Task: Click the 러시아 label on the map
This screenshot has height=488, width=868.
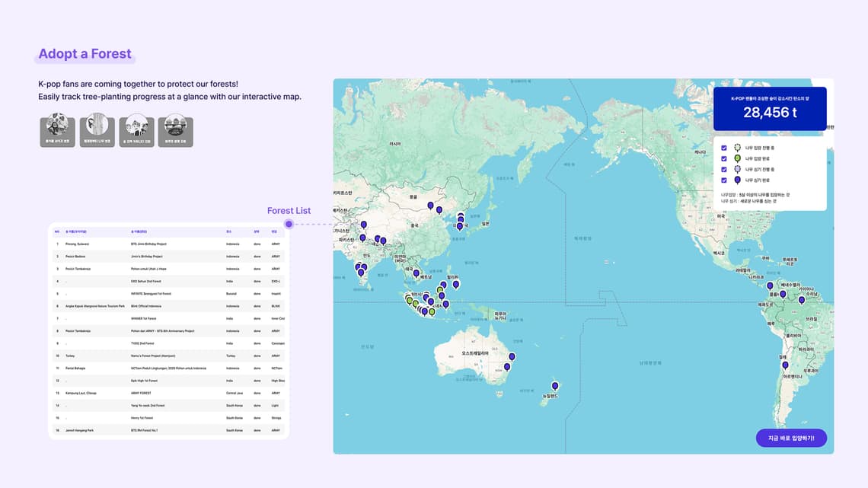Action: (394, 144)
